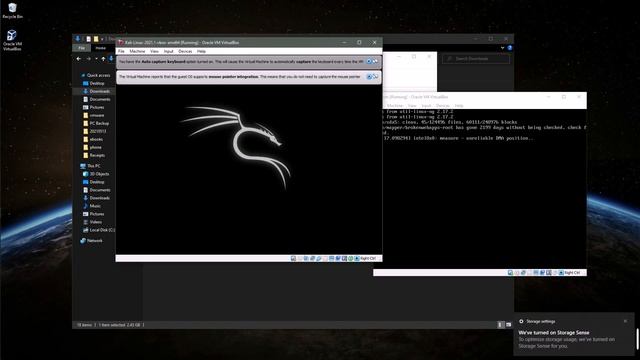Open PC Backup folder in sidebar
640x360 pixels.
point(96,123)
